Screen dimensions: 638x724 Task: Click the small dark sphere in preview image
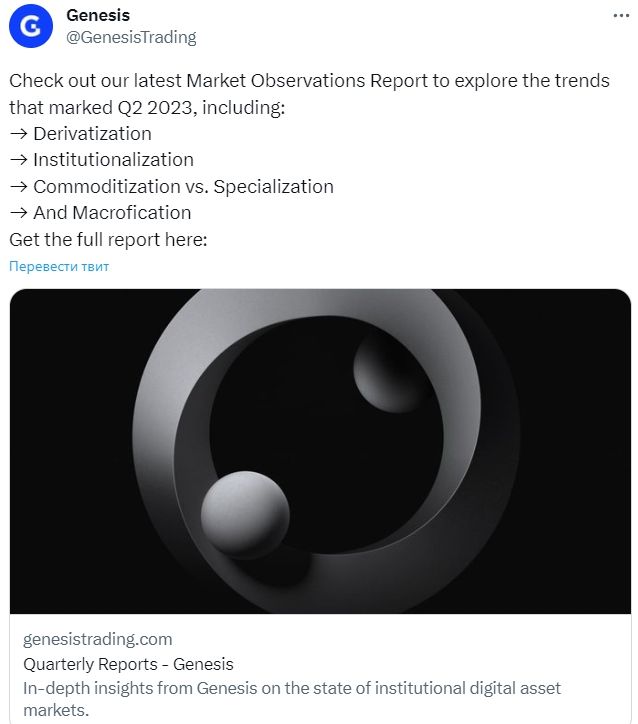(388, 371)
